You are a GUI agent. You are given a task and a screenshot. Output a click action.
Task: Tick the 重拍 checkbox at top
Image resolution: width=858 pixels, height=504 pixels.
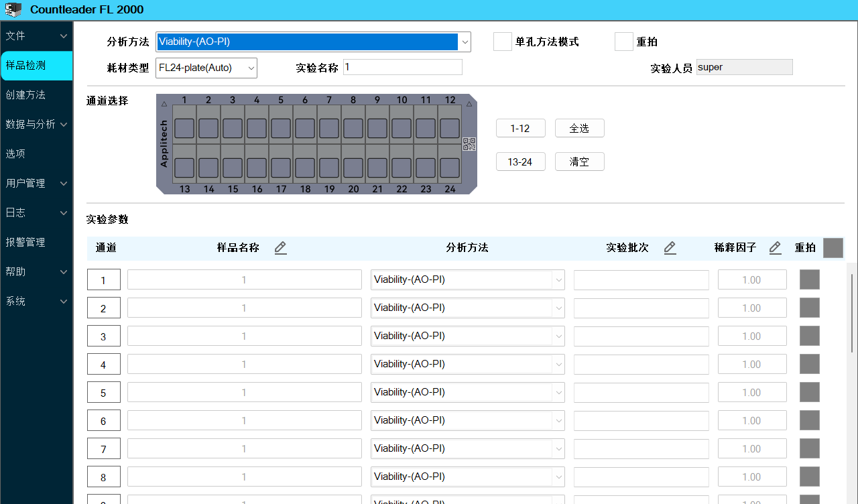[624, 42]
